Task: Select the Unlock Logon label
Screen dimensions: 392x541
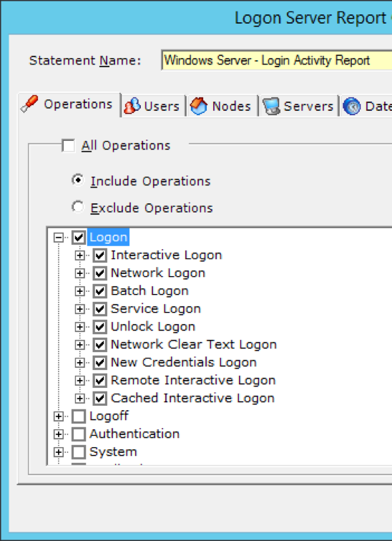Action: [153, 327]
